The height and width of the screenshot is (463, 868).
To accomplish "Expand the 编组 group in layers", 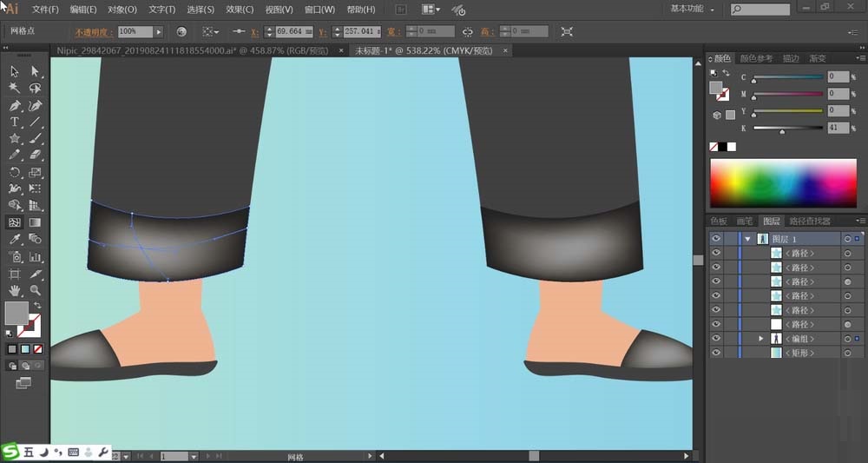I will pos(761,338).
